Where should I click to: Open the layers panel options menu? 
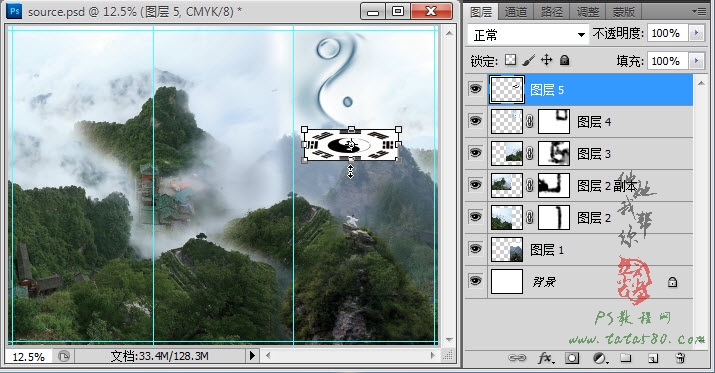tap(698, 11)
